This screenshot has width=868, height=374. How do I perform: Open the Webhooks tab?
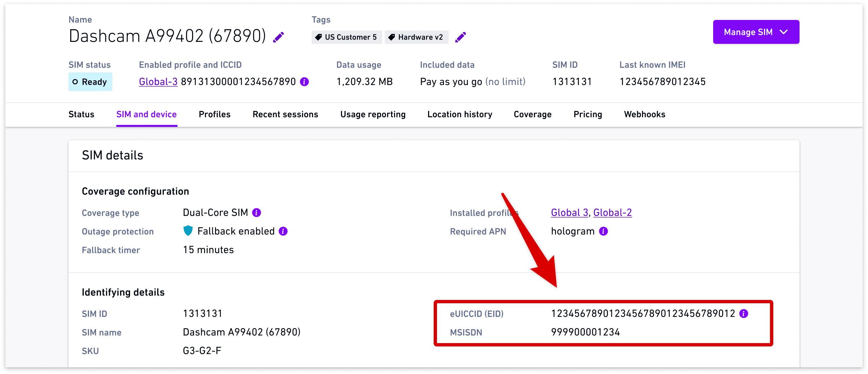coord(644,114)
